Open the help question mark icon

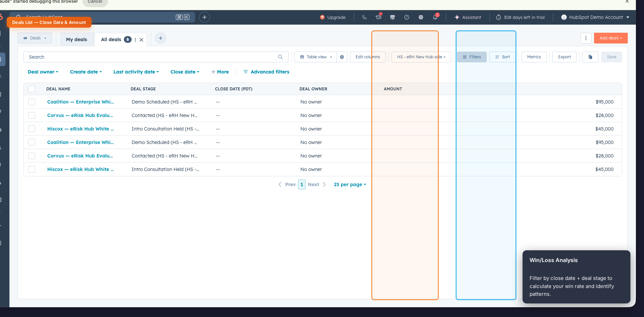(407, 17)
